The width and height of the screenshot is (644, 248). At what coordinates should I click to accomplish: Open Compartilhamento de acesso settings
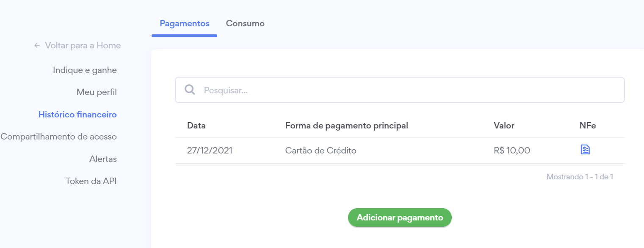pos(58,137)
